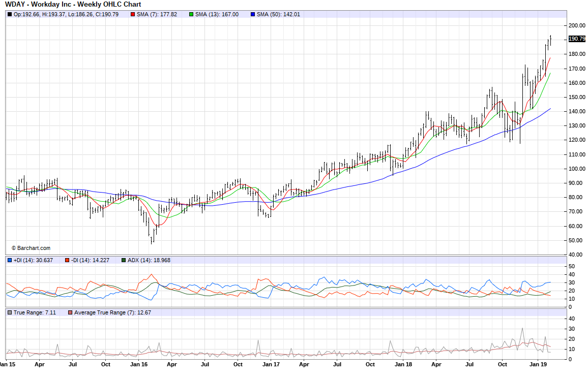The height and width of the screenshot is (380, 588).
Task: Click the black OHLC legend color swatch
Action: pos(10,15)
